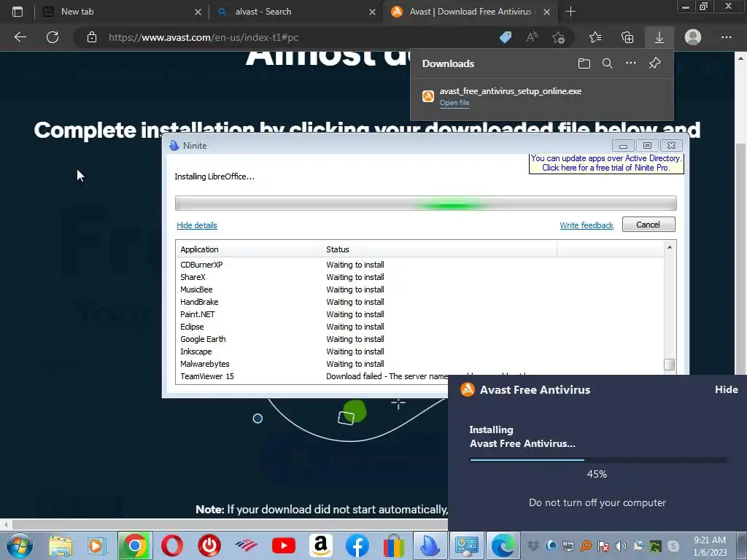Search downloads in the Downloads panel
Viewport: 747px width, 560px height.
[608, 63]
